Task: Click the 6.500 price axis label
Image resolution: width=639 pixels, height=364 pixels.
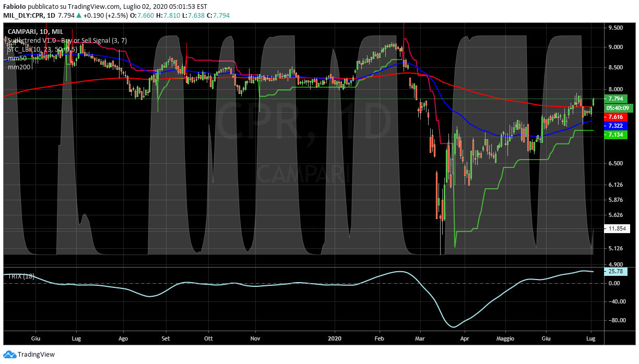Action: [616, 163]
